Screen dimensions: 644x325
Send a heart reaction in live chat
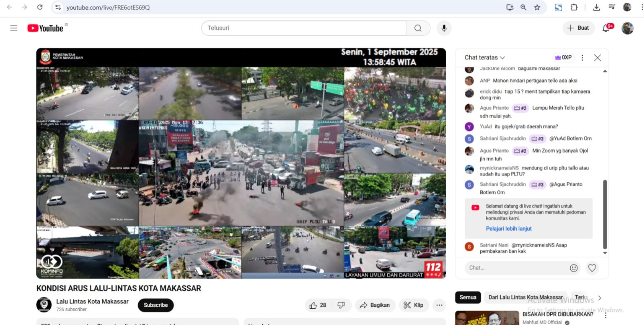point(592,268)
